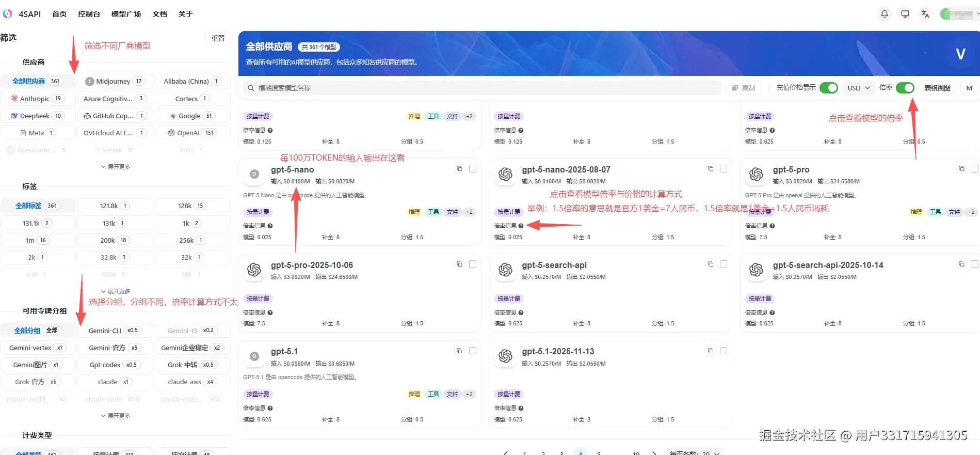Click the 4SAPI logo icon
Image resolution: width=980 pixels, height=455 pixels.
(x=7, y=14)
